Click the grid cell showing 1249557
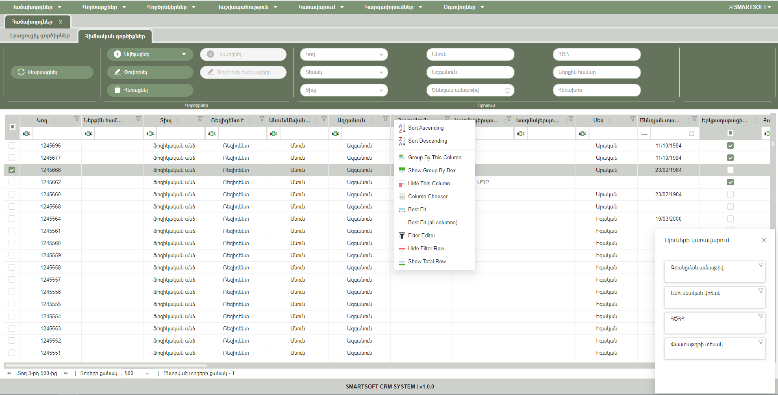Image resolution: width=778 pixels, height=395 pixels. point(51,279)
